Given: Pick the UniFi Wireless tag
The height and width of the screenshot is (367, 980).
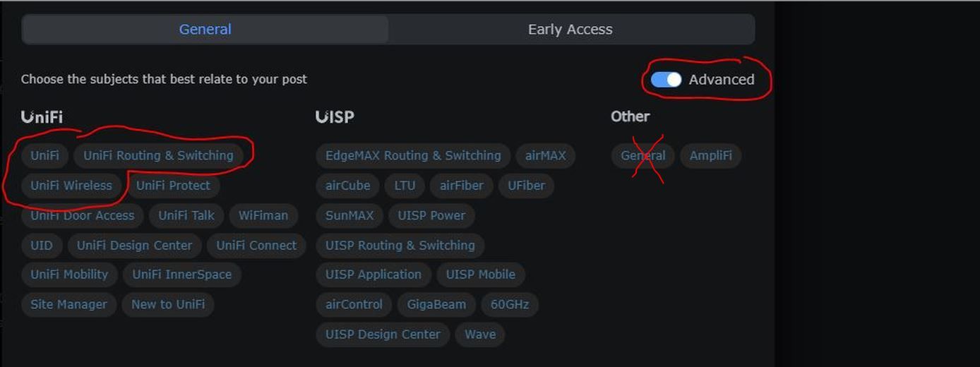Looking at the screenshot, I should point(71,186).
